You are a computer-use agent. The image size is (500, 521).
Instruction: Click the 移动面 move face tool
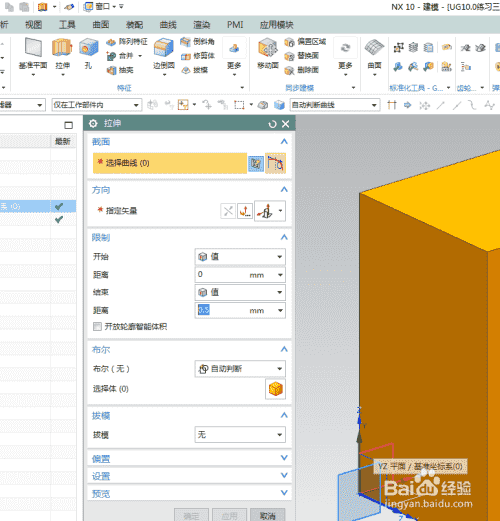pyautogui.click(x=268, y=53)
